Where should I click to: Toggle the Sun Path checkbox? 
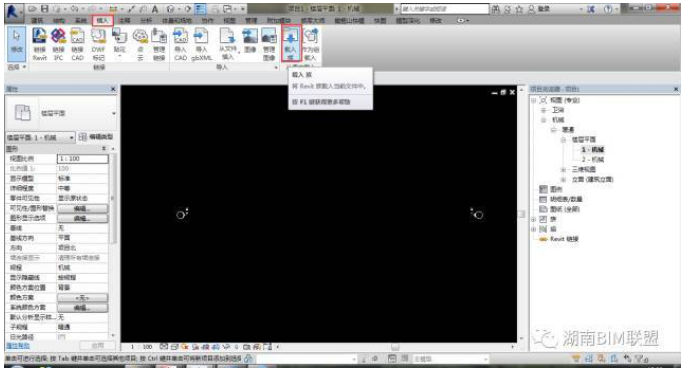(x=61, y=337)
